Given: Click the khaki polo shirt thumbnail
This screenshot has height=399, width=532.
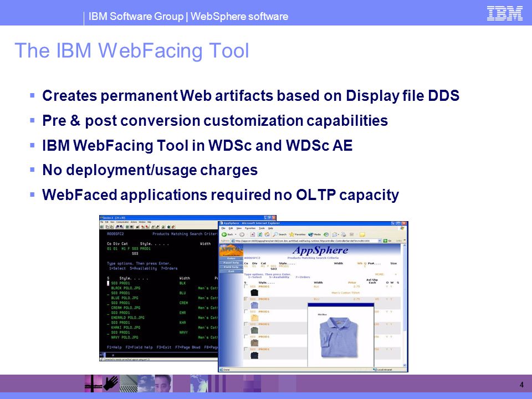Looking at the screenshot, I should (254, 342).
